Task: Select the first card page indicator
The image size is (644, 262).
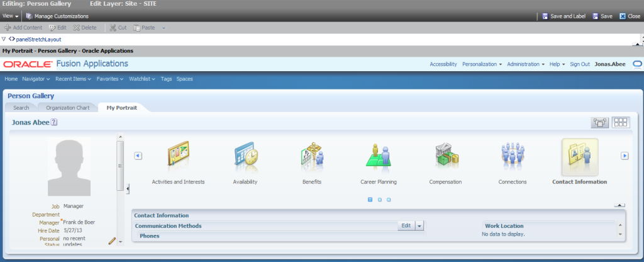Action: click(x=370, y=200)
